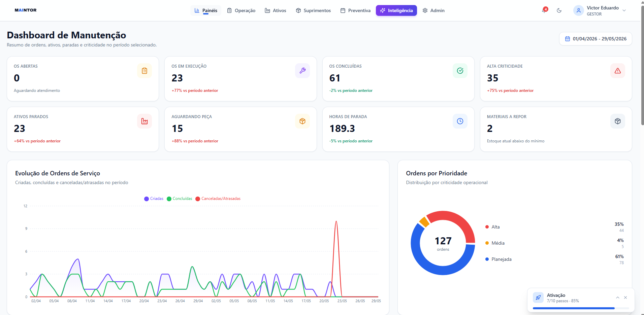The image size is (644, 315).
Task: Click the Alta Criticidade warning icon
Action: pyautogui.click(x=618, y=71)
